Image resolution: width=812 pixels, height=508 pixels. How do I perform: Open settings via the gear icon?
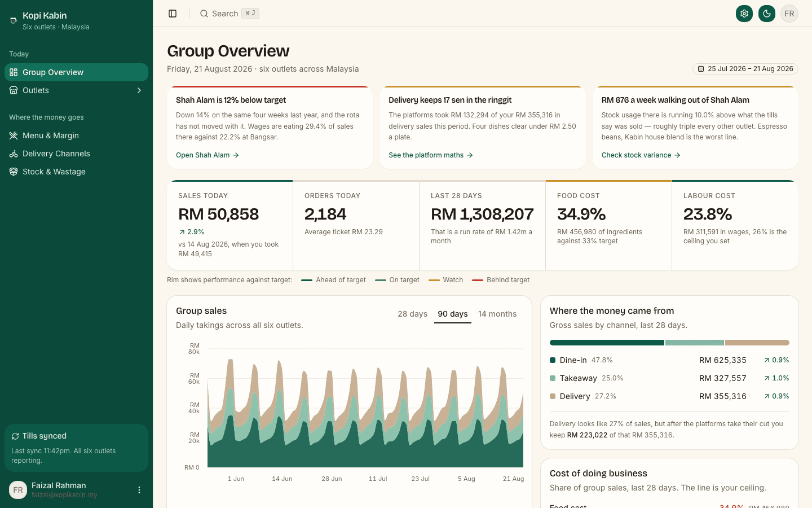744,14
